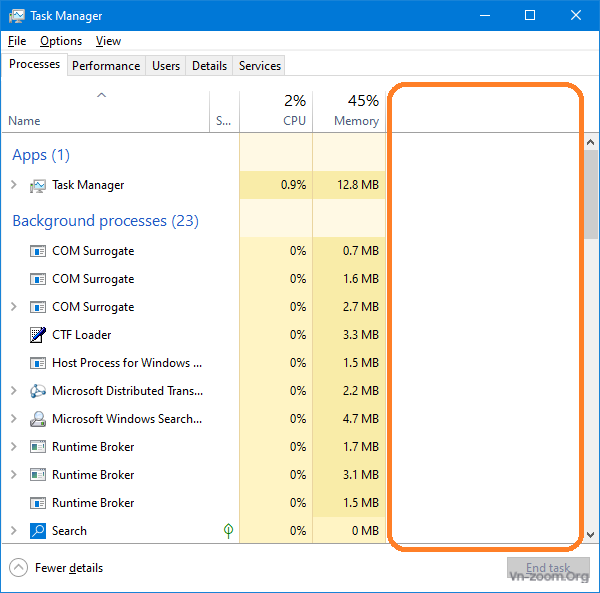This screenshot has height=593, width=600.
Task: Open the File menu
Action: click(x=17, y=41)
